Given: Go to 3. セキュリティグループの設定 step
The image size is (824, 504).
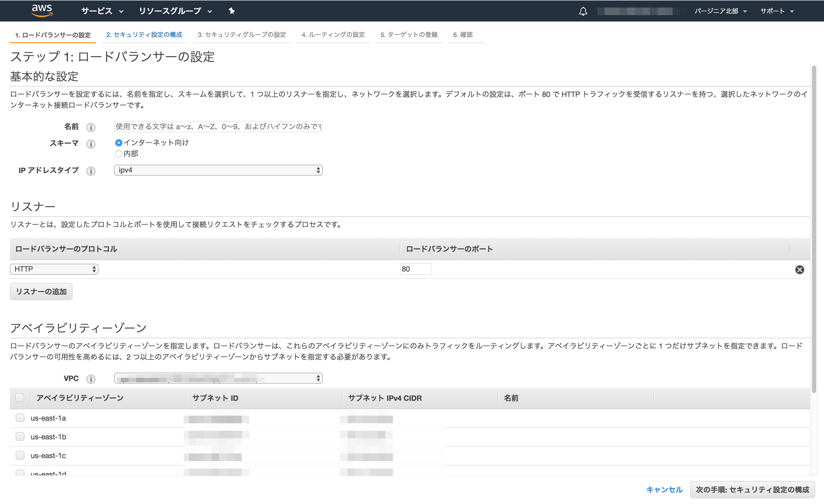Looking at the screenshot, I should (242, 34).
